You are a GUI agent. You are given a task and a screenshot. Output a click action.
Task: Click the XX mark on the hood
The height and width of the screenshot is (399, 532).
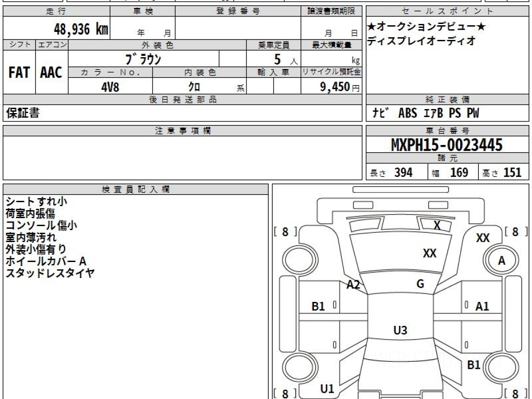(430, 253)
